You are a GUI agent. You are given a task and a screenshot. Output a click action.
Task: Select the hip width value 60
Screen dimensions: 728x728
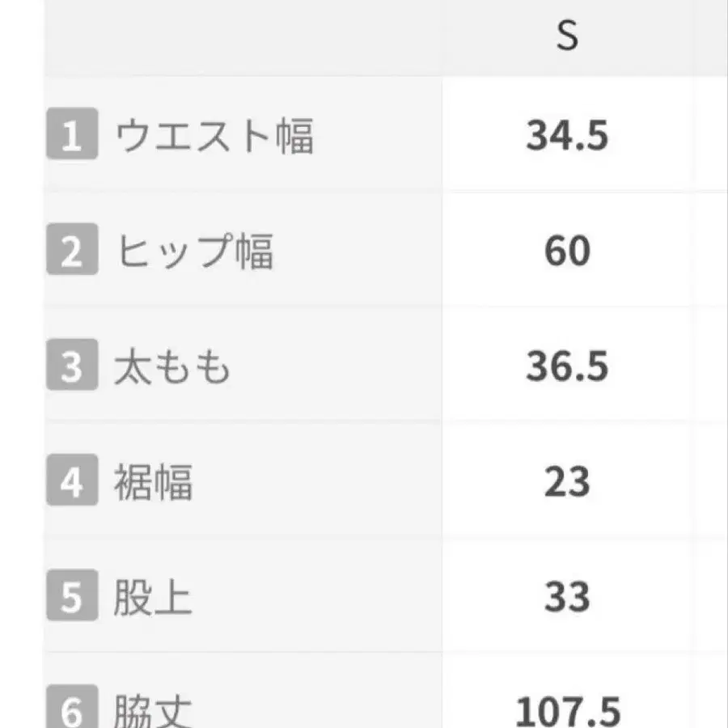567,252
